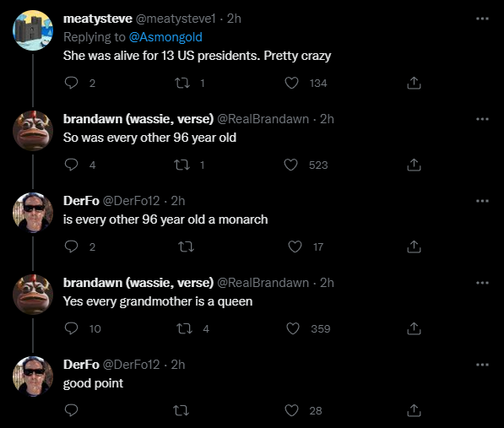This screenshot has height=428, width=504.
Task: Open more options for meatysteve's tweet
Action: (482, 19)
